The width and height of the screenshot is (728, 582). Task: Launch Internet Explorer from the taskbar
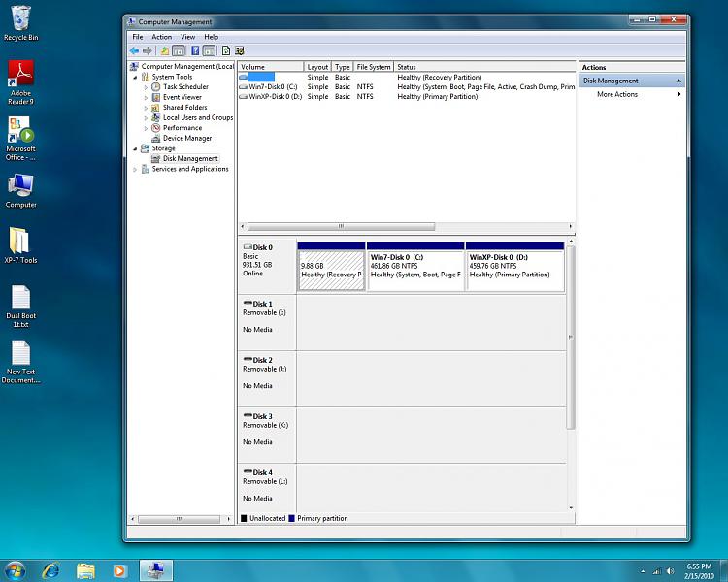coord(50,570)
